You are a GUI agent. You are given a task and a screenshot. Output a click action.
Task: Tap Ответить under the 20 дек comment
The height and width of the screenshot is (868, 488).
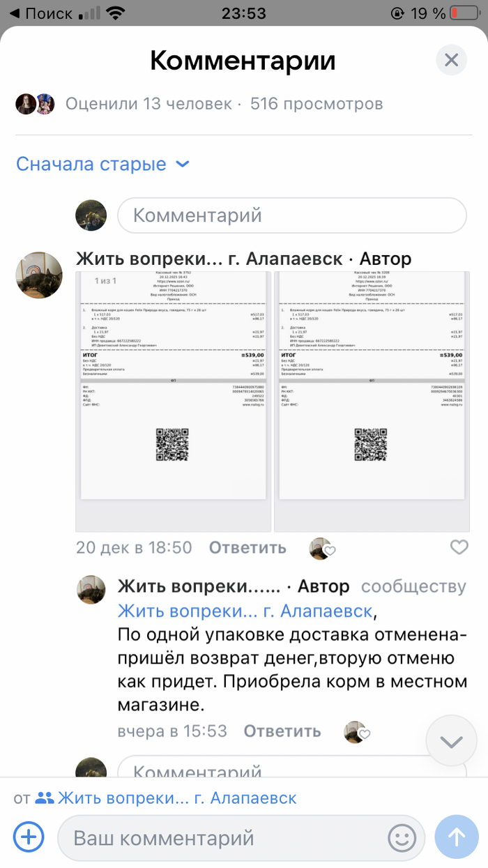247,547
